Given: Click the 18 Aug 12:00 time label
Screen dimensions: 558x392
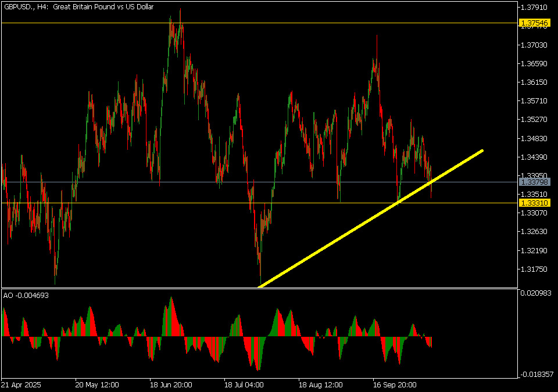Looking at the screenshot, I should click(x=320, y=385).
